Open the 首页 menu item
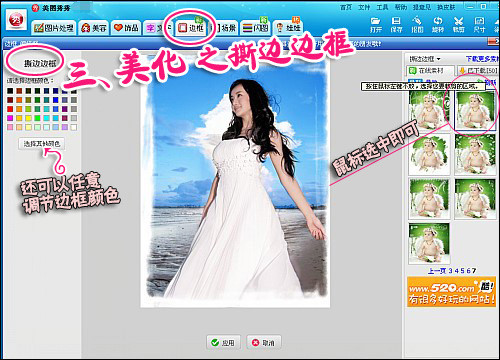Screen dimensions: 500x360 pos(346,7)
